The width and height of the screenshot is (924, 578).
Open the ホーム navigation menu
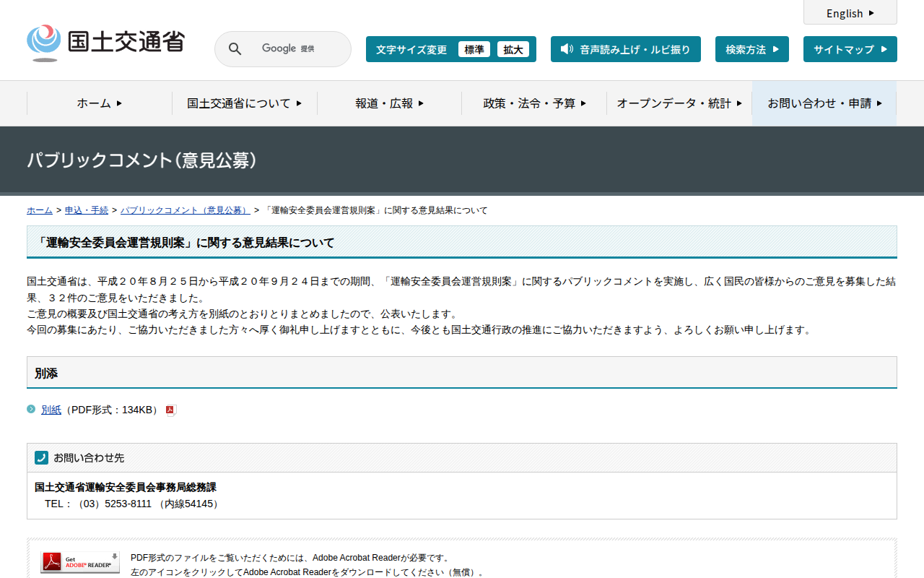tap(100, 103)
